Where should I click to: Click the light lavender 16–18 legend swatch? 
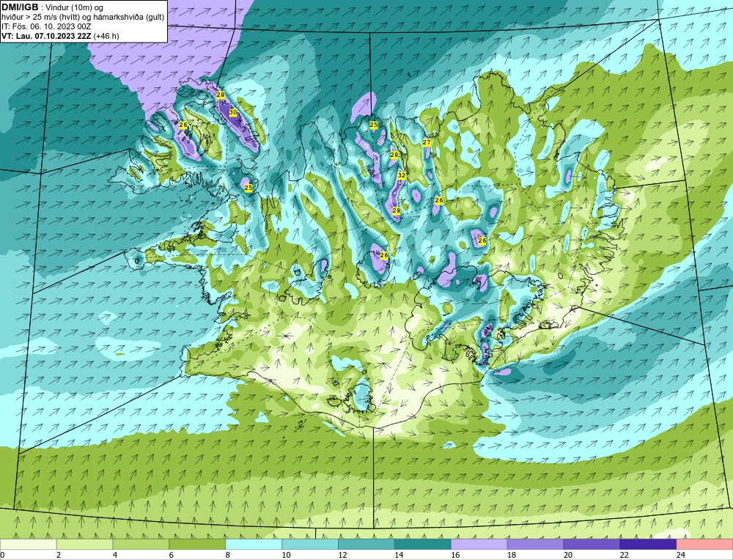pos(479,544)
